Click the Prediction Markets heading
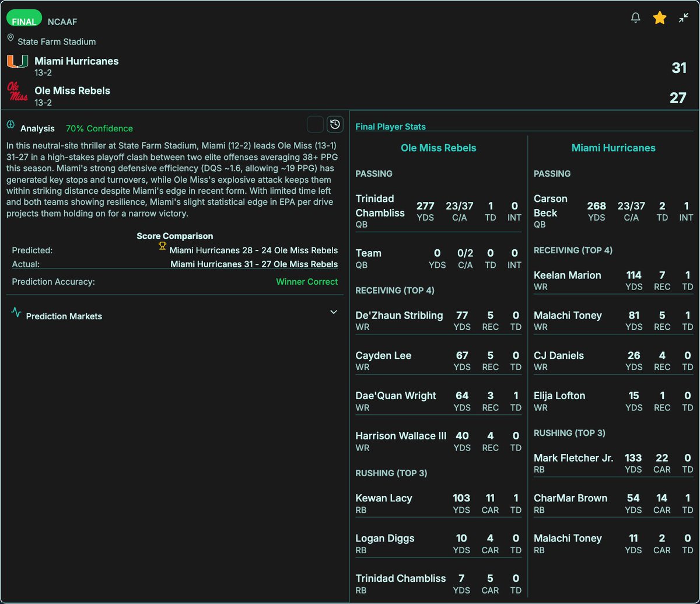 (64, 316)
